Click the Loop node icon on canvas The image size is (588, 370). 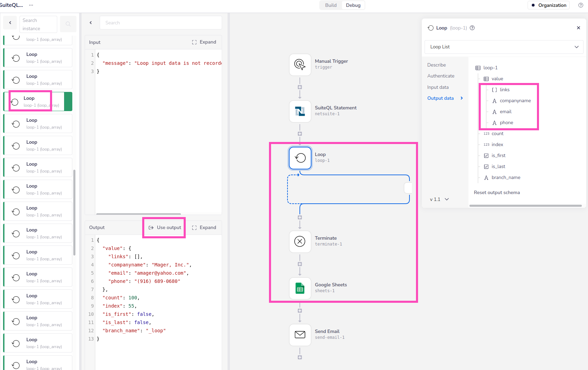[x=300, y=158]
